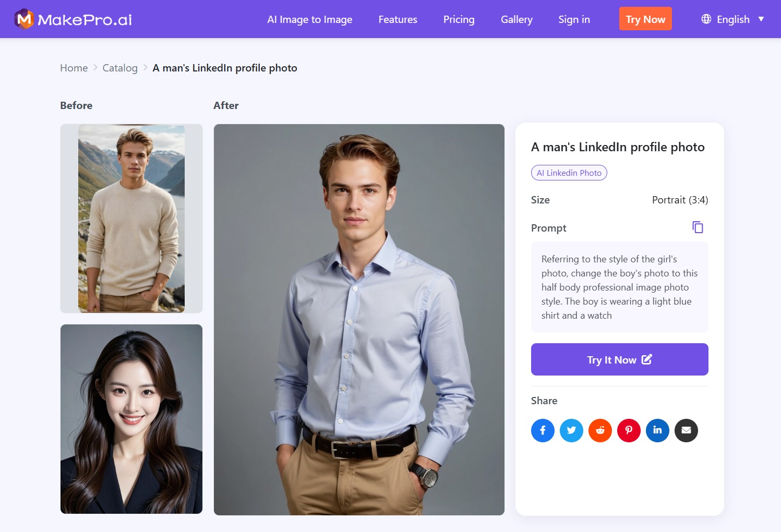Screen dimensions: 781x532
Task: Copy the prompt text using copy icon
Action: [698, 227]
